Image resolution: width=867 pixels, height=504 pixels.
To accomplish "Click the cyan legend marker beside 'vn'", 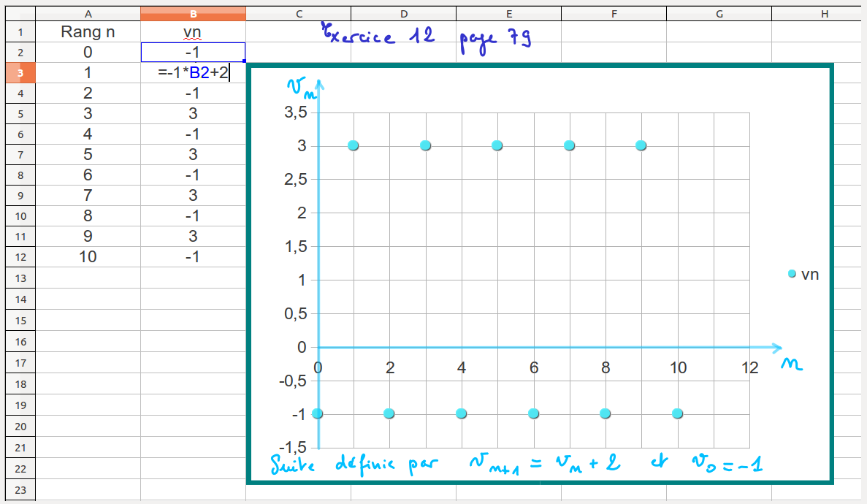I will [792, 274].
